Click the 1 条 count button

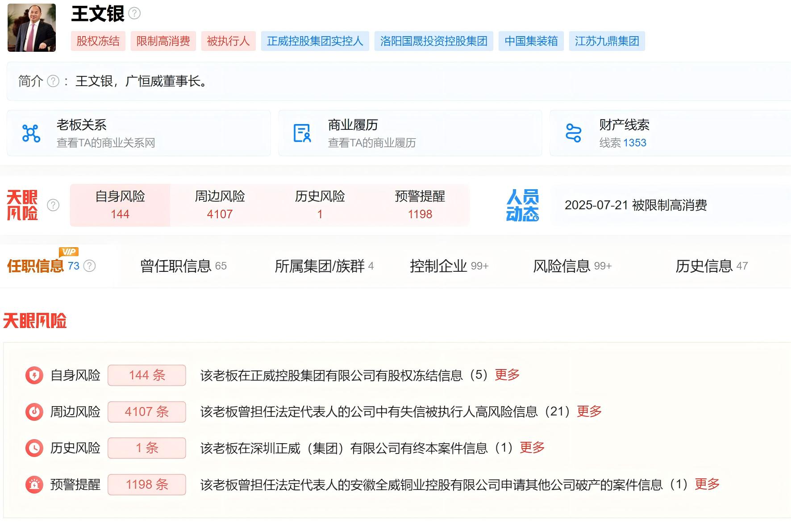click(147, 448)
